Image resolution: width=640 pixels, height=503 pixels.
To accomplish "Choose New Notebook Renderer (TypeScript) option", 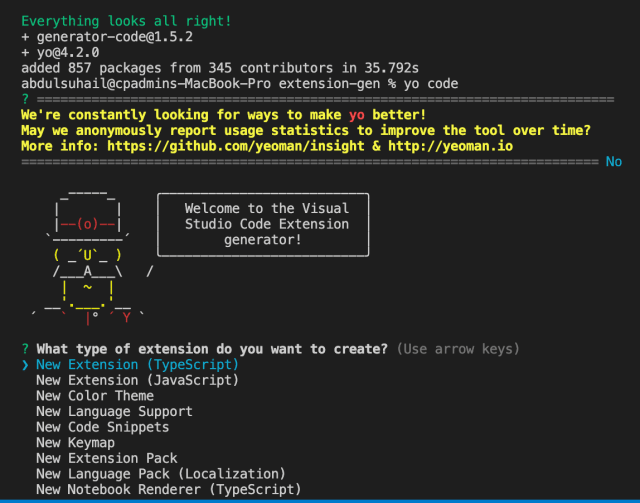I will tap(168, 489).
